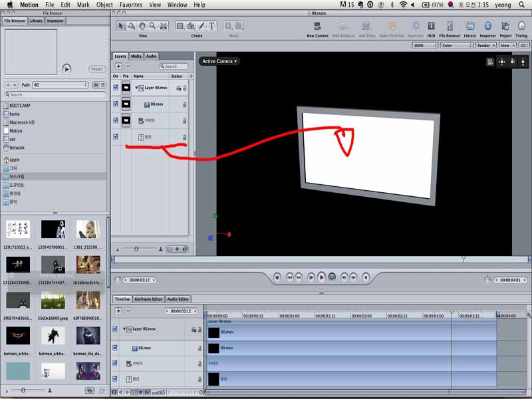Open Spotlight search in the menu bar
The image size is (532, 399).
(x=522, y=5)
